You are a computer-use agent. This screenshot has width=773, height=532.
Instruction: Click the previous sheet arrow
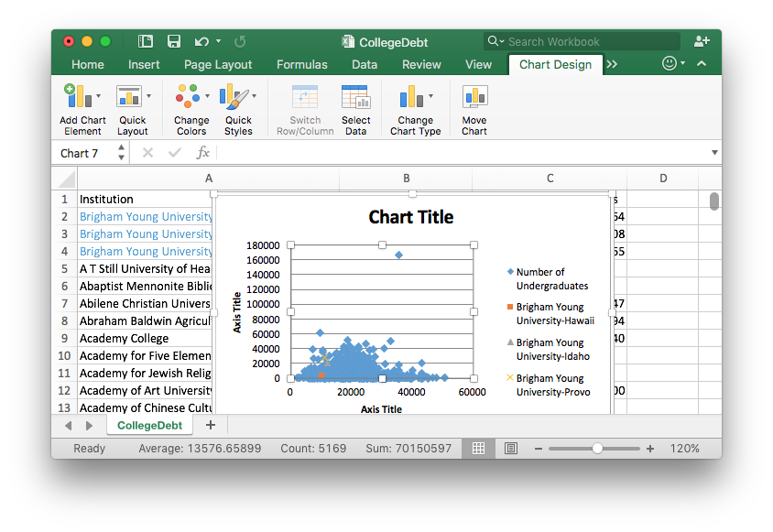tap(69, 426)
